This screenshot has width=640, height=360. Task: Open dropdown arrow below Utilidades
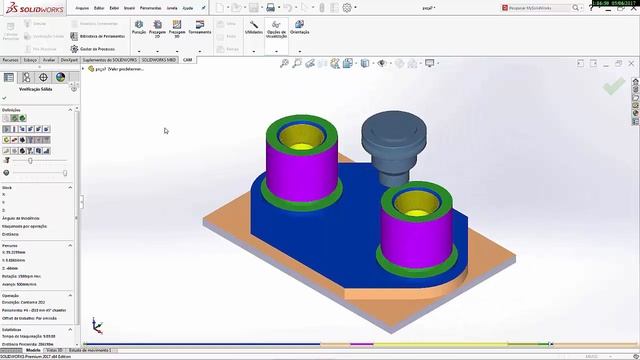click(254, 51)
